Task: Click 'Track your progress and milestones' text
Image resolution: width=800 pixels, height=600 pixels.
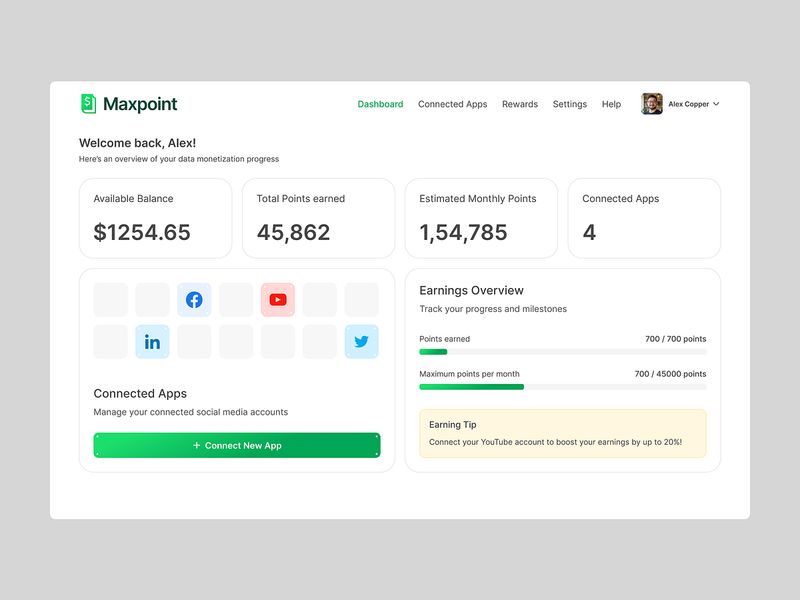Action: point(493,309)
